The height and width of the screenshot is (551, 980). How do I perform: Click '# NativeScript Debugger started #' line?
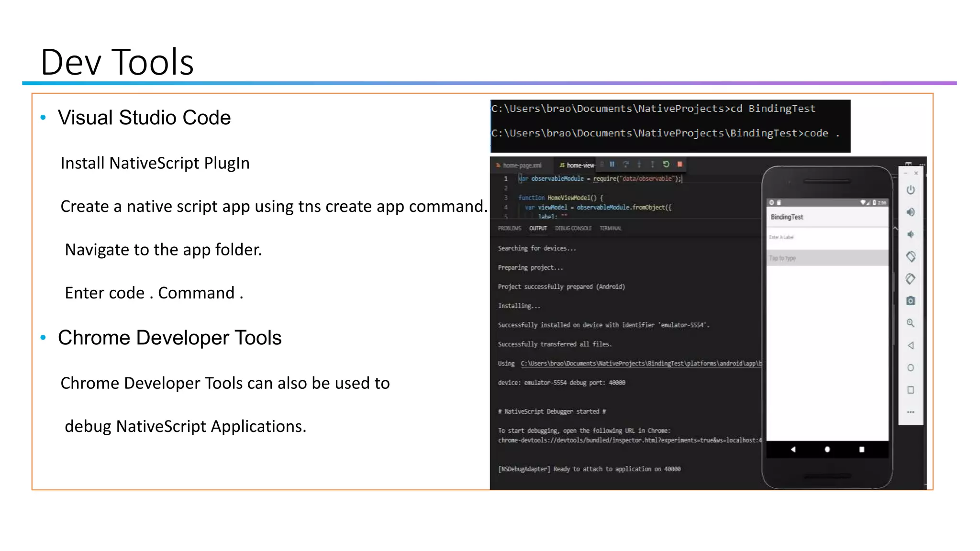coord(552,411)
